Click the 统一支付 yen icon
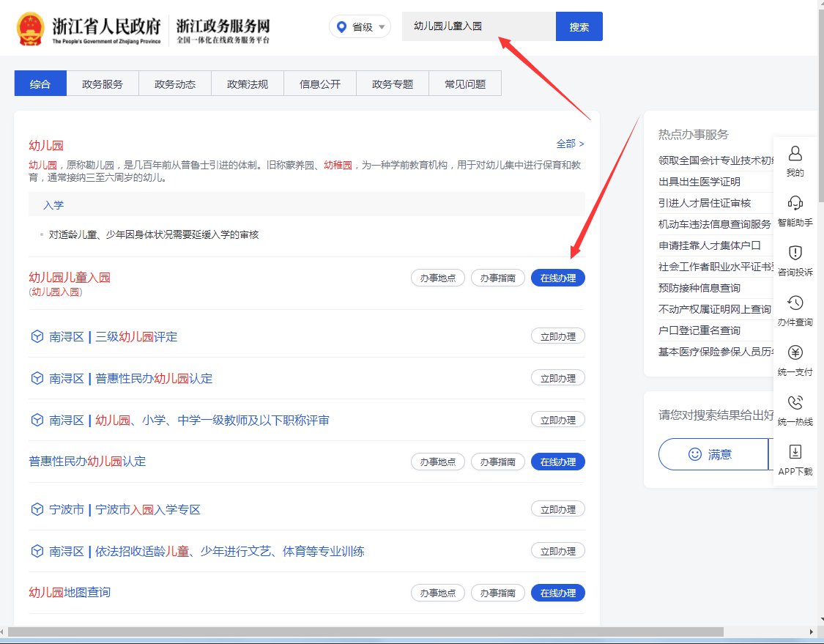824x644 pixels. click(x=795, y=353)
